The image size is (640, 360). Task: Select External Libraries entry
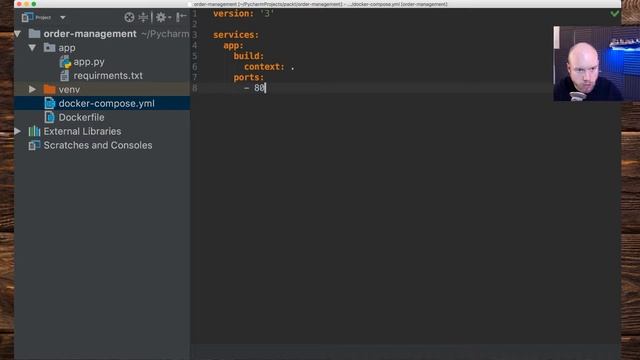pyautogui.click(x=82, y=131)
